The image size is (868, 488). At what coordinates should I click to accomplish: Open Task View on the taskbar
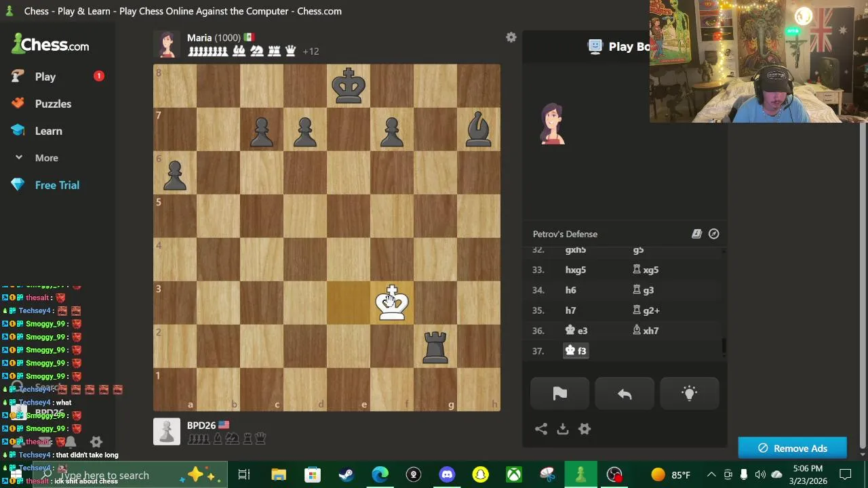click(x=244, y=475)
